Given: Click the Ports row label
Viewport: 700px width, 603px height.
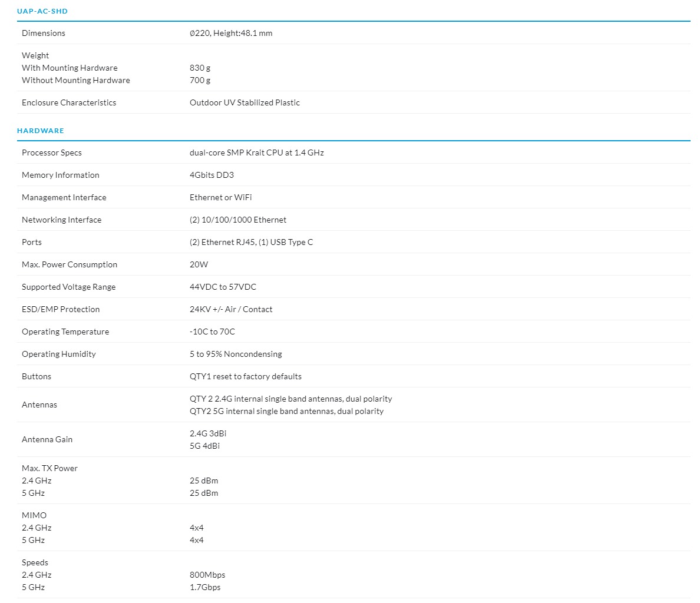Looking at the screenshot, I should tap(32, 242).
